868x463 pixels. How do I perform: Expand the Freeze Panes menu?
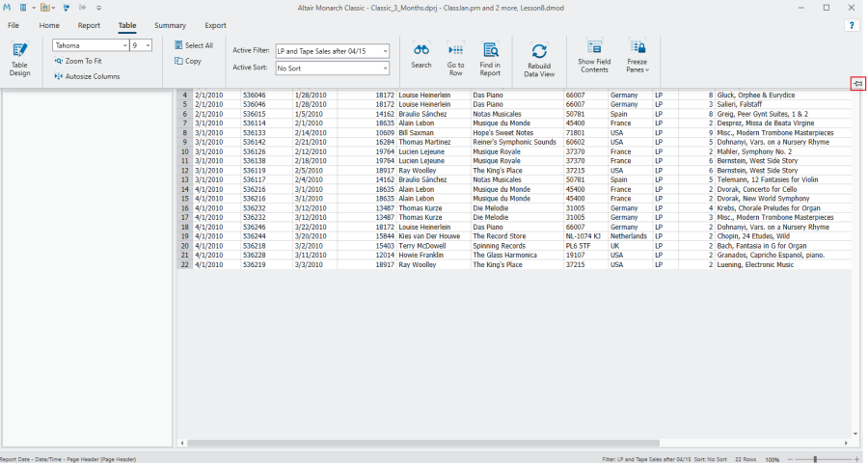(x=637, y=58)
